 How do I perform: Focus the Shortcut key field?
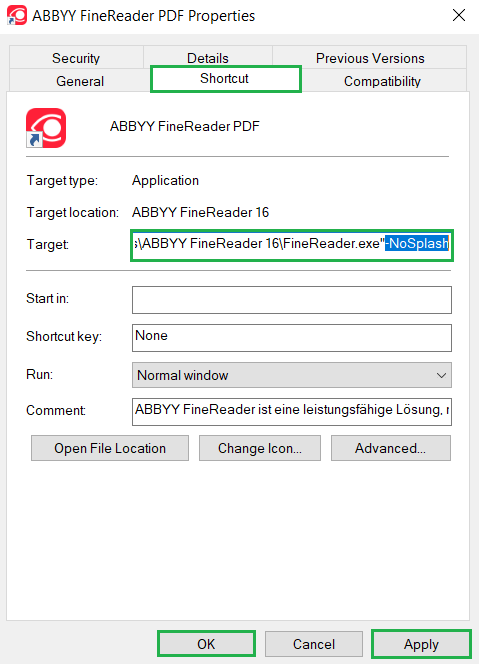tap(291, 338)
